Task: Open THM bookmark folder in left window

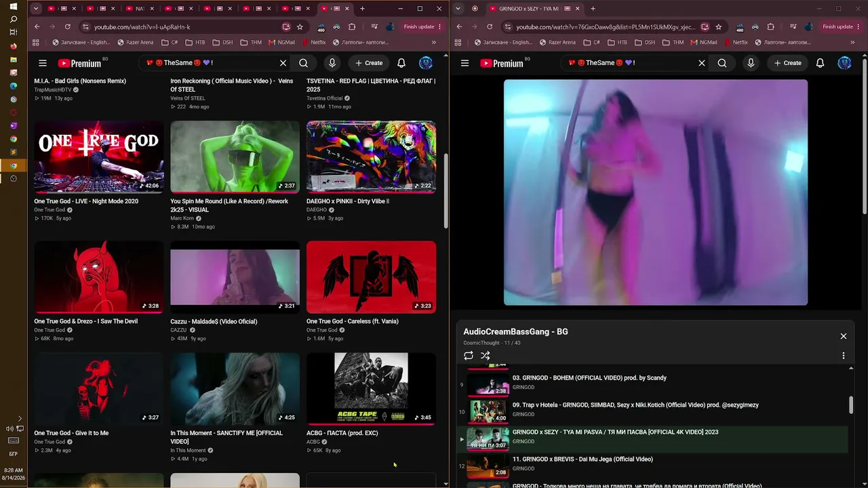Action: tap(251, 42)
